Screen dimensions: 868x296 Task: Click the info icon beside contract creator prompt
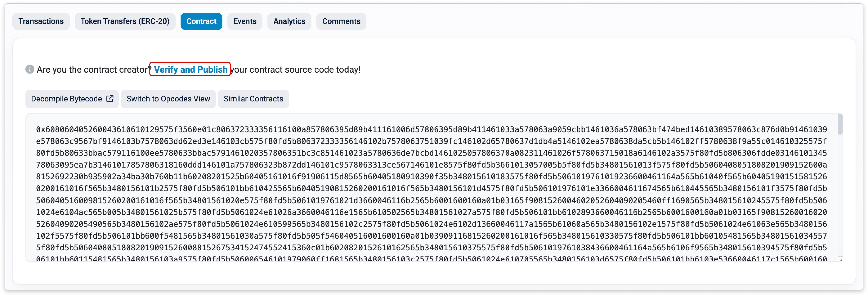[30, 70]
